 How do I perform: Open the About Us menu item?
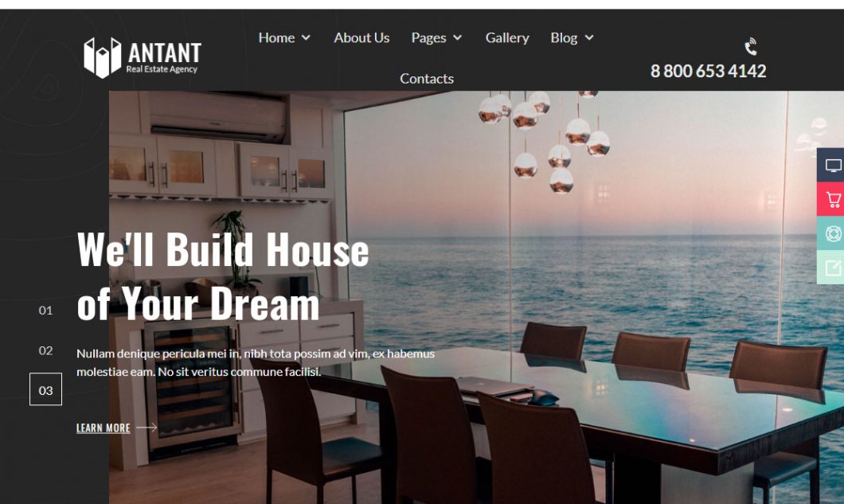click(361, 37)
